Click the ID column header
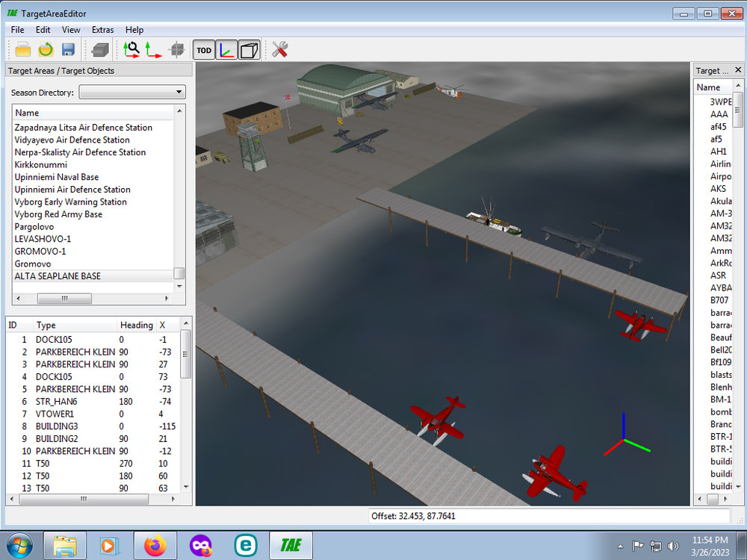The width and height of the screenshot is (747, 560). [19, 326]
